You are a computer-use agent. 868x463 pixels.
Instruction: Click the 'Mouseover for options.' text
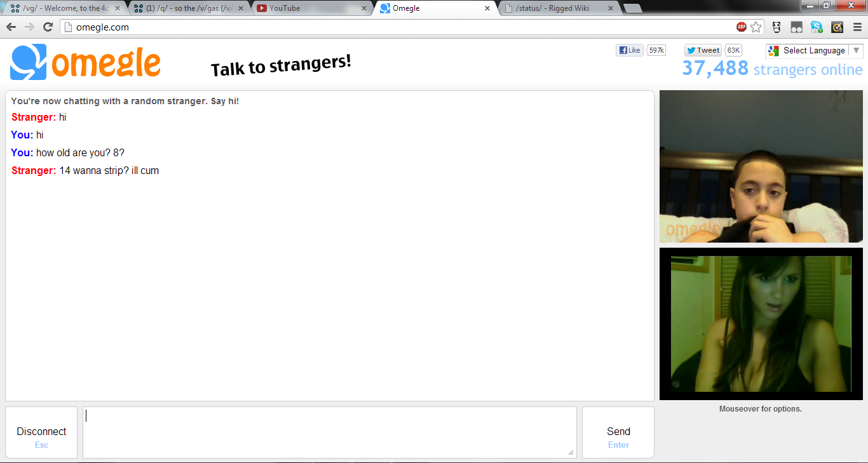coord(761,409)
